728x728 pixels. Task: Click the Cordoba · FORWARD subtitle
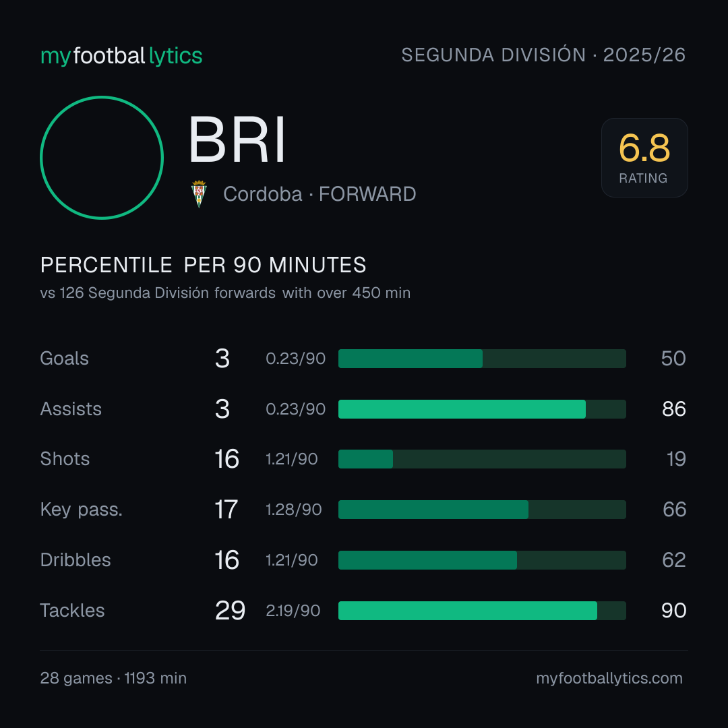pyautogui.click(x=320, y=194)
